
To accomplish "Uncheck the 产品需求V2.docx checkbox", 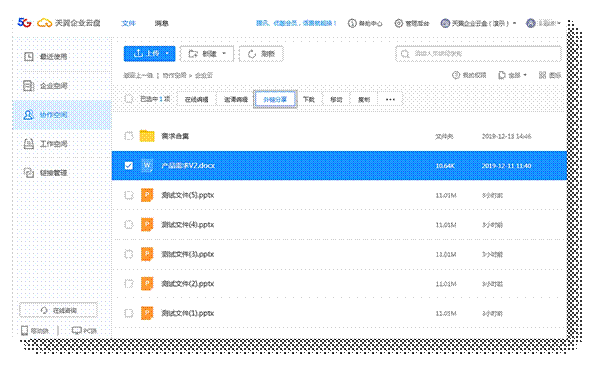I will tap(129, 165).
